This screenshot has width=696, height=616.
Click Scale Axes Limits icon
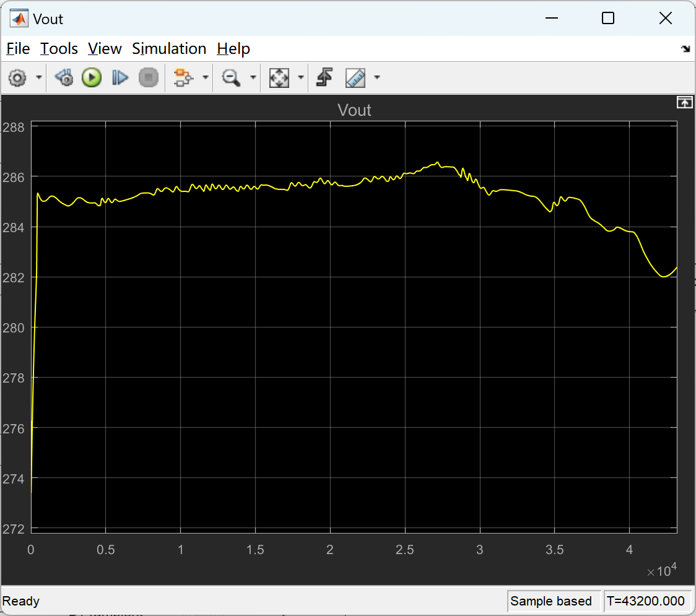click(279, 78)
